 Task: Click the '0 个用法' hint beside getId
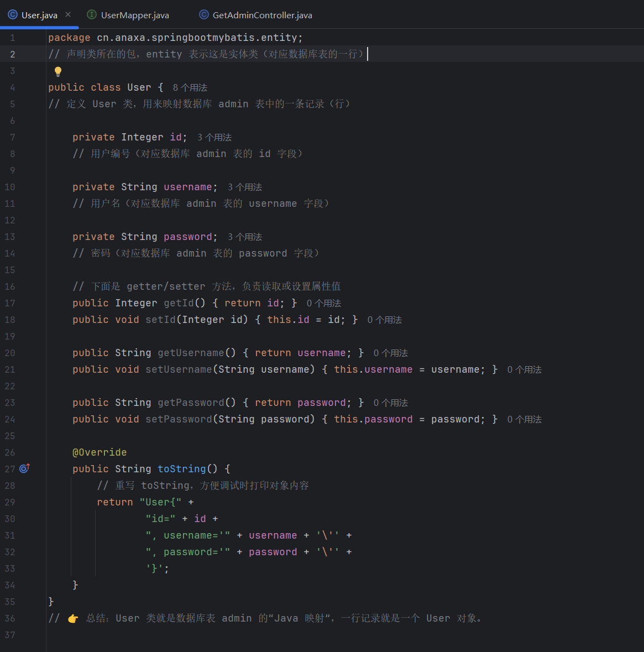[324, 303]
